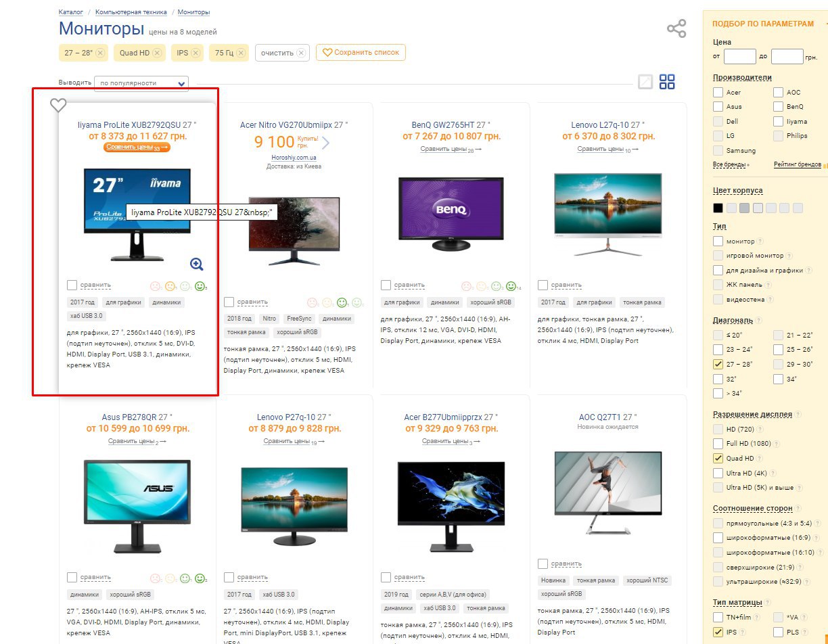Remove the 27 – 28" filter tag
Screen dimensions: 828x644
[x=100, y=53]
